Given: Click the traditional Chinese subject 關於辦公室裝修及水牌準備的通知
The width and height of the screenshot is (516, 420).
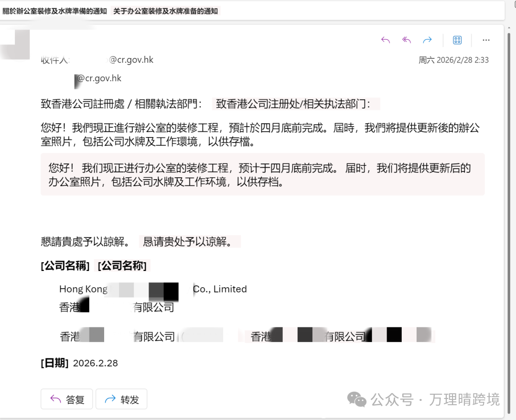Looking at the screenshot, I should (x=54, y=11).
